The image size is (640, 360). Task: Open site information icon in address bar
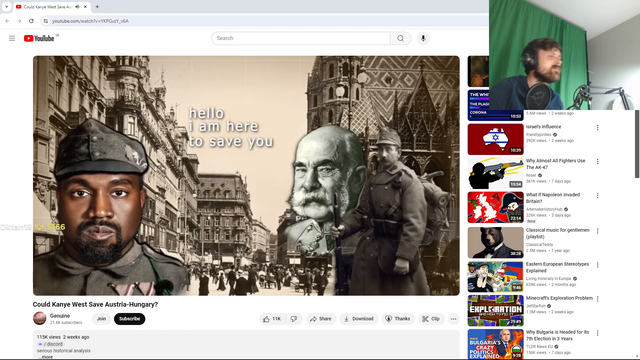coord(46,21)
